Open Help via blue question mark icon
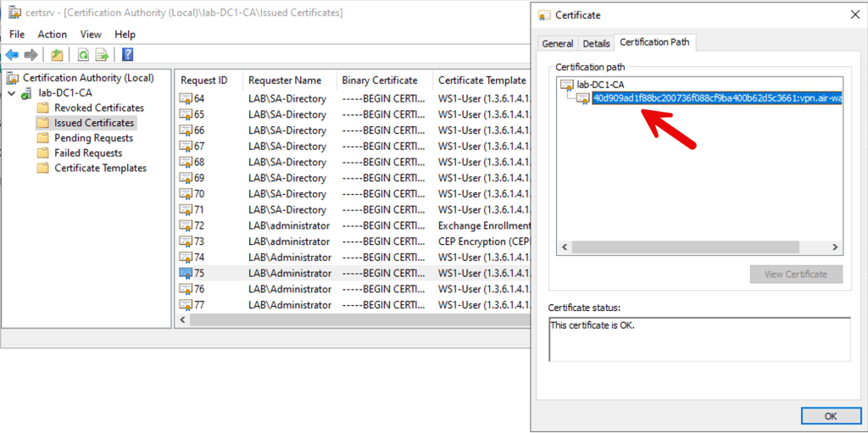Viewport: 868px width, 433px height. [x=127, y=55]
